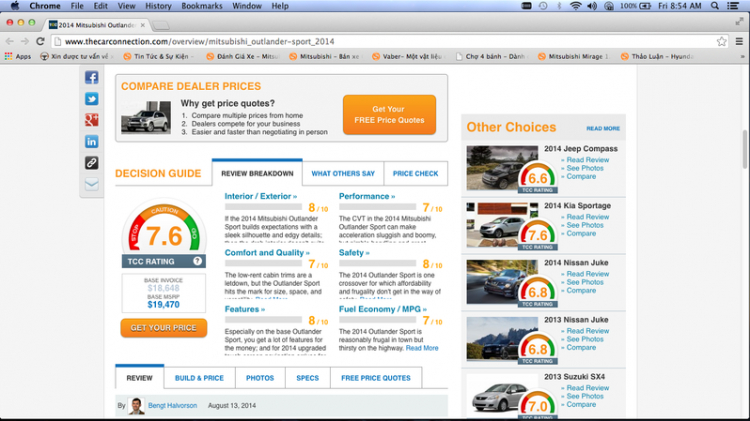The height and width of the screenshot is (421, 750).
Task: Open Features section link
Action: coord(244,309)
